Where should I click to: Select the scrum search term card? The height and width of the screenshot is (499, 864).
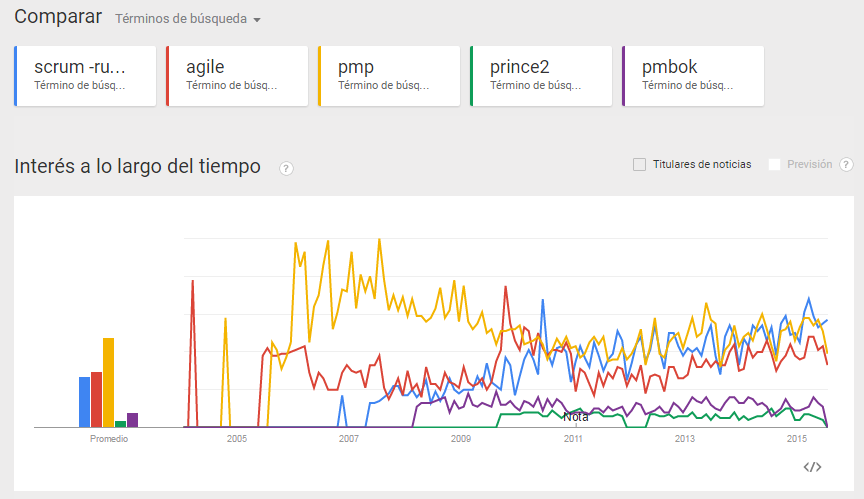pos(86,75)
